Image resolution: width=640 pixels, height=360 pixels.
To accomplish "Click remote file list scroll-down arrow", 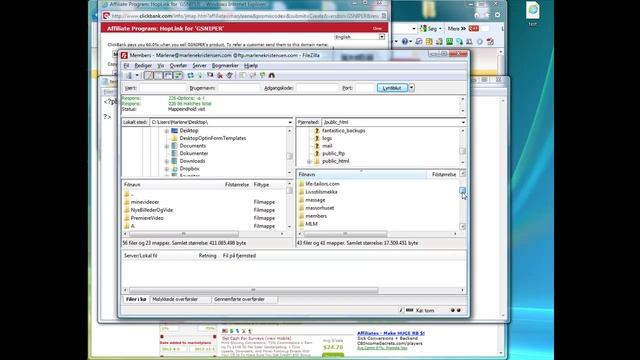I will [x=462, y=227].
